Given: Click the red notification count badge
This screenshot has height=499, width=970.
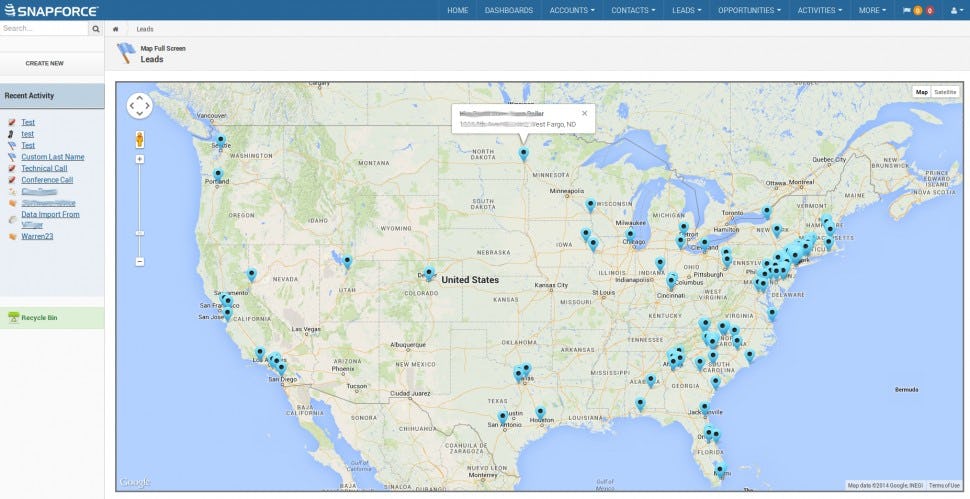Looking at the screenshot, I should (x=930, y=11).
